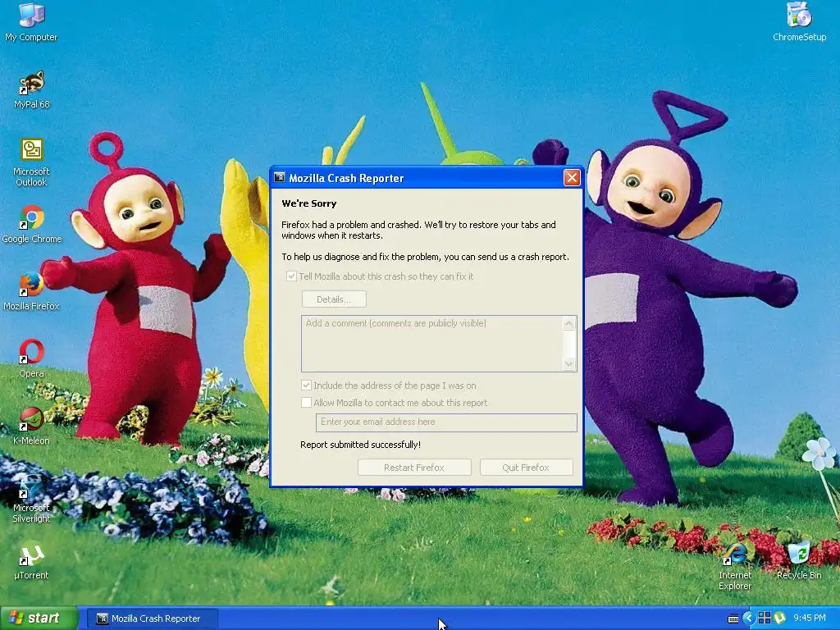Select the Microsoft Silverlight desktop shortcut

click(31, 498)
